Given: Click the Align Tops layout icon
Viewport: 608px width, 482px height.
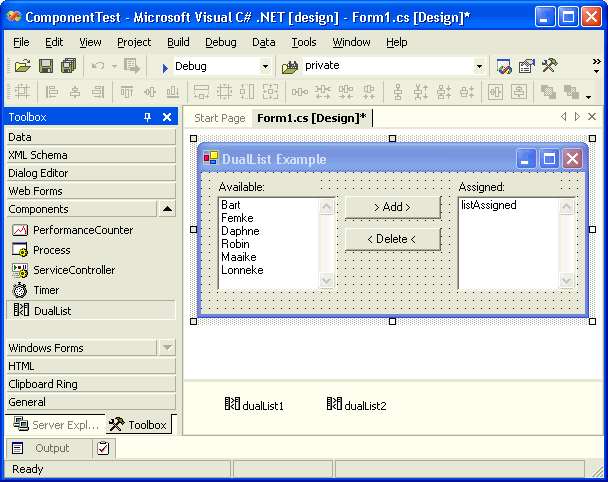Looking at the screenshot, I should point(127,92).
